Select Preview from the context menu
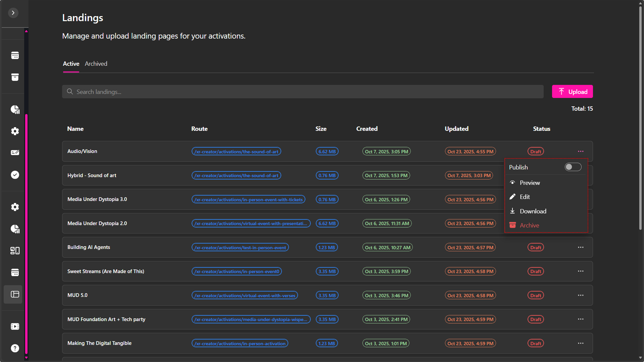Viewport: 644px width, 362px height. [x=530, y=183]
